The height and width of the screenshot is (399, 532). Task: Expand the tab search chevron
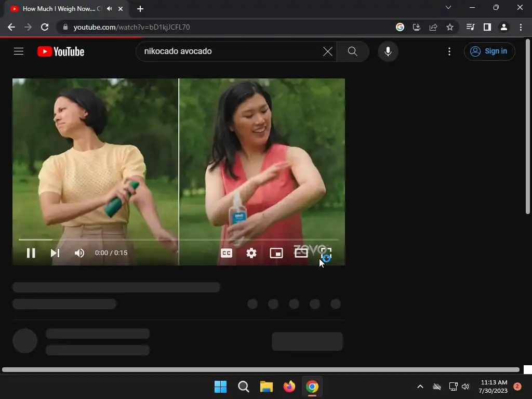[x=448, y=7]
